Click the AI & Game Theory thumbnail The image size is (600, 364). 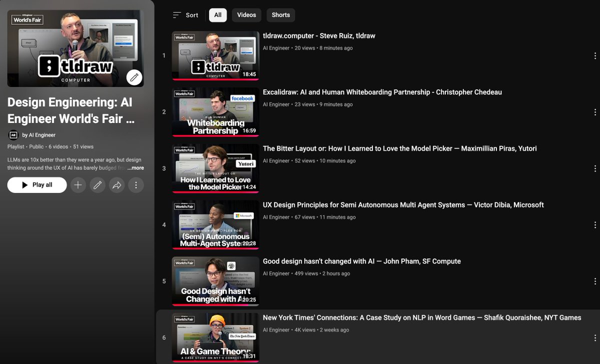click(216, 337)
